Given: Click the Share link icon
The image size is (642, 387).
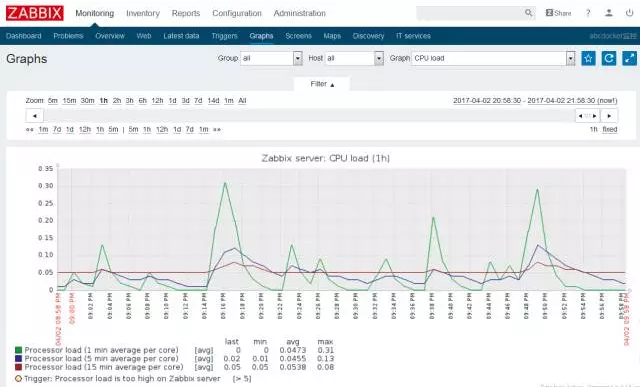Looking at the screenshot, I should click(x=558, y=13).
